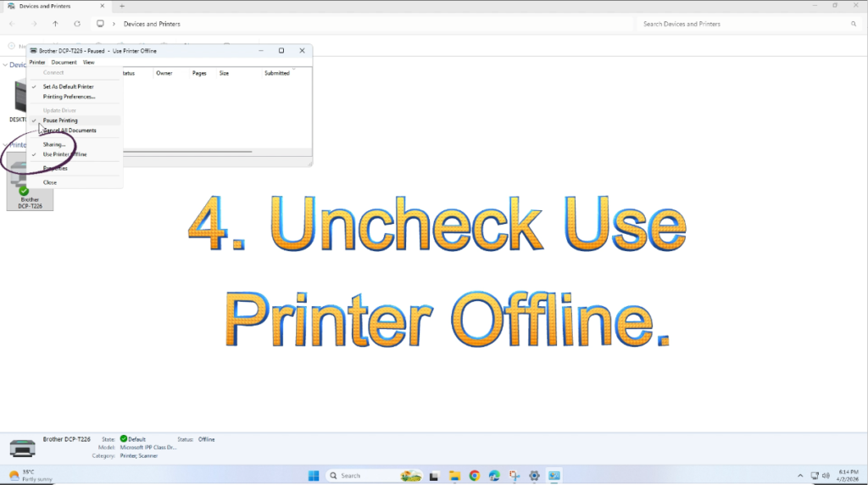Image resolution: width=868 pixels, height=485 pixels.
Task: Sort queue by Pages column
Action: click(x=199, y=73)
